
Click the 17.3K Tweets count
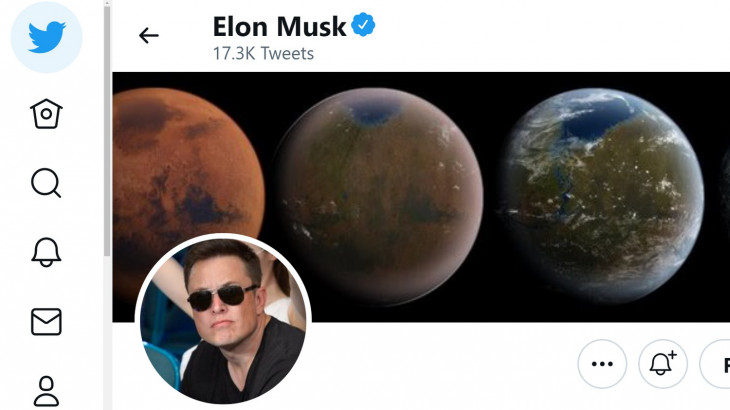tap(264, 54)
